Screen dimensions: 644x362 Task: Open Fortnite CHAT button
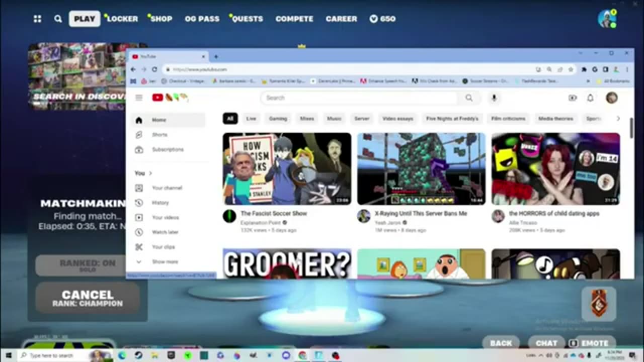pyautogui.click(x=546, y=343)
